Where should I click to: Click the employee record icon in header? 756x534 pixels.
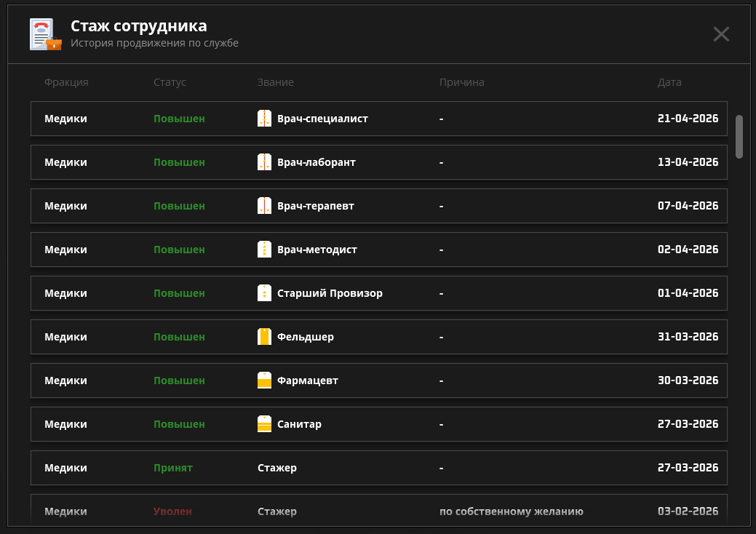click(44, 34)
